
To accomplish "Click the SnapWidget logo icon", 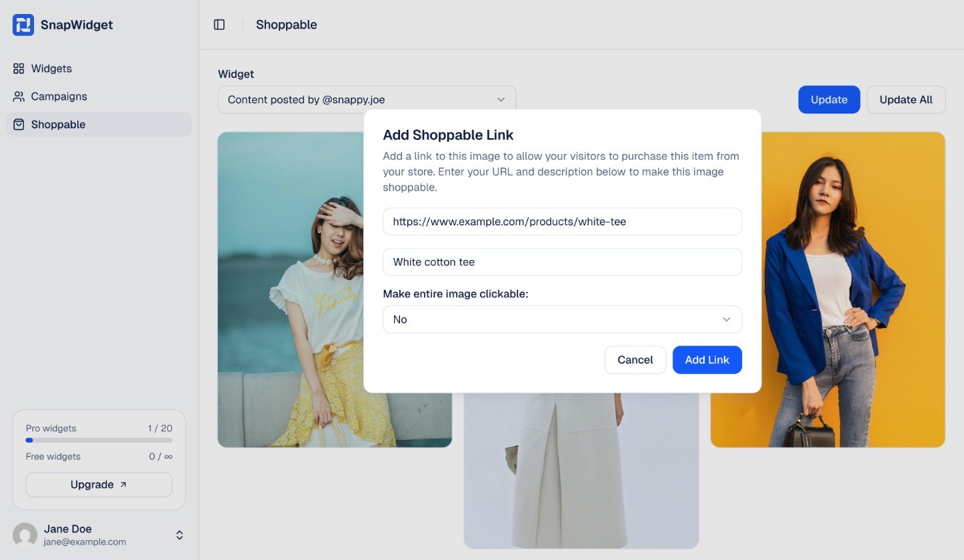I will pyautogui.click(x=23, y=25).
